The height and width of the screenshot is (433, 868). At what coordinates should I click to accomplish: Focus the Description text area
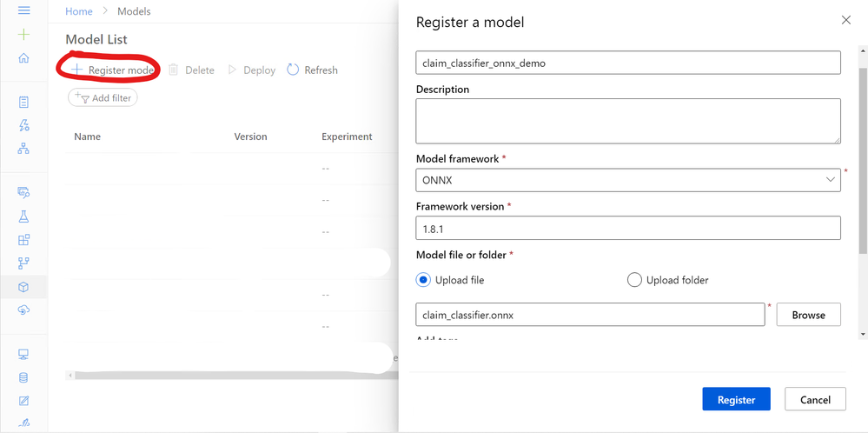628,121
